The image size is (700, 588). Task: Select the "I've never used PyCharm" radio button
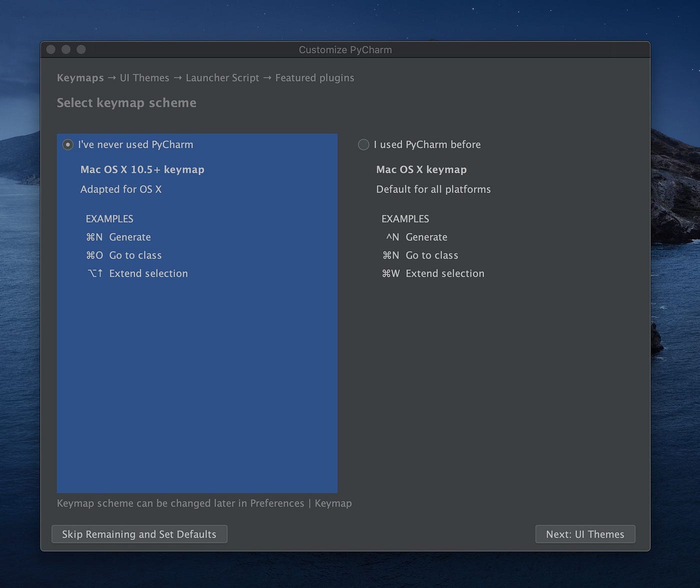[67, 145]
